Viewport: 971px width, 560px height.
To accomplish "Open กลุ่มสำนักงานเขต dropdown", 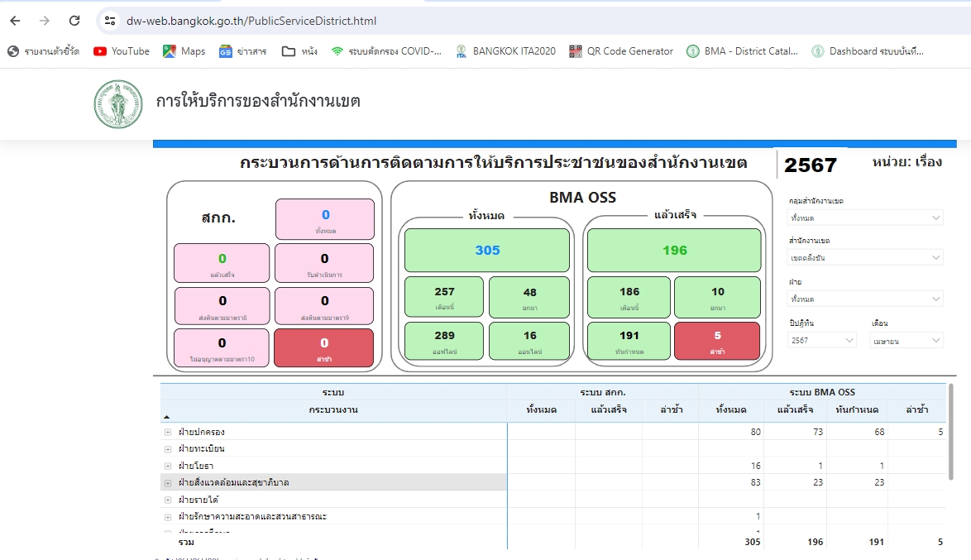I will [865, 218].
